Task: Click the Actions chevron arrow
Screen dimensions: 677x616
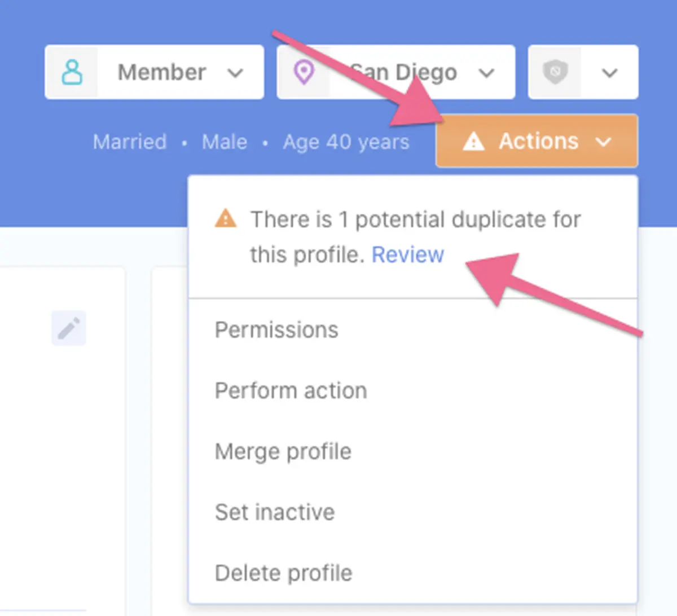Action: coord(604,142)
